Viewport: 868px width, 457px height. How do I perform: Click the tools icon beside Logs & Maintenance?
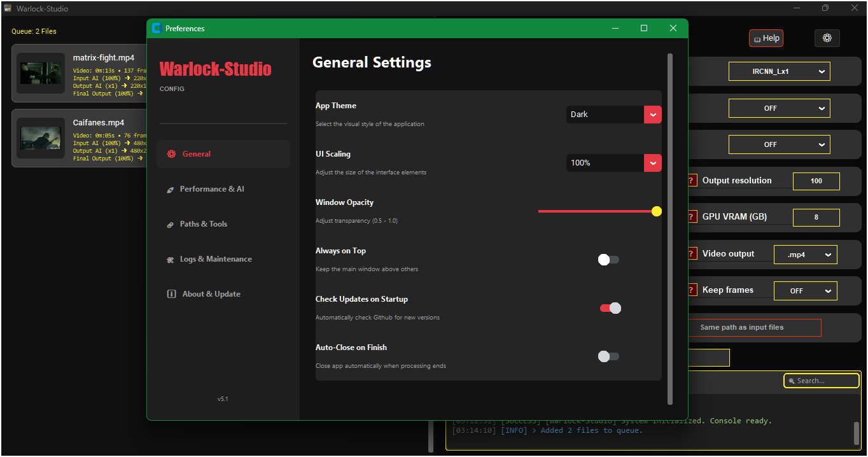pos(170,260)
